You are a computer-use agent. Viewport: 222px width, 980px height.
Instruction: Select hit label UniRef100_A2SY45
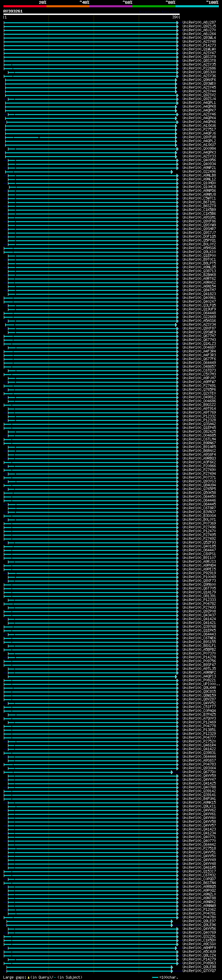pos(199,88)
